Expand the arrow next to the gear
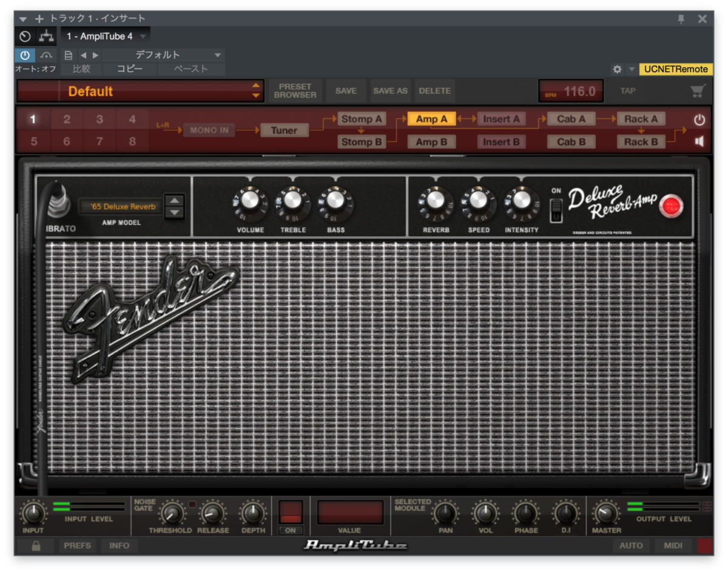The width and height of the screenshot is (728, 573). [632, 69]
